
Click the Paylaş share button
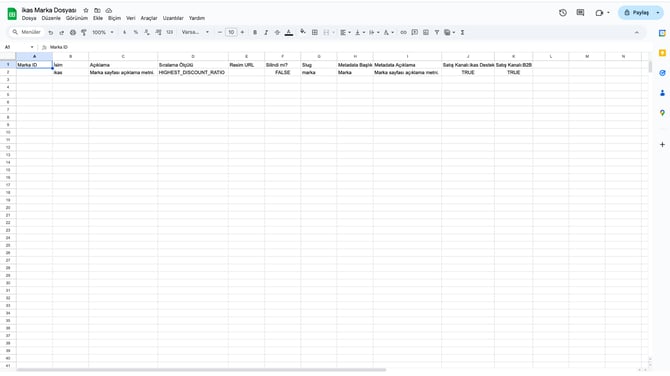click(636, 13)
